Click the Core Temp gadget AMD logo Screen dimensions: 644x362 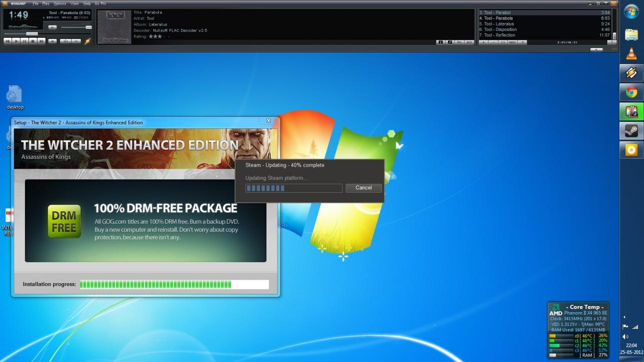555,310
